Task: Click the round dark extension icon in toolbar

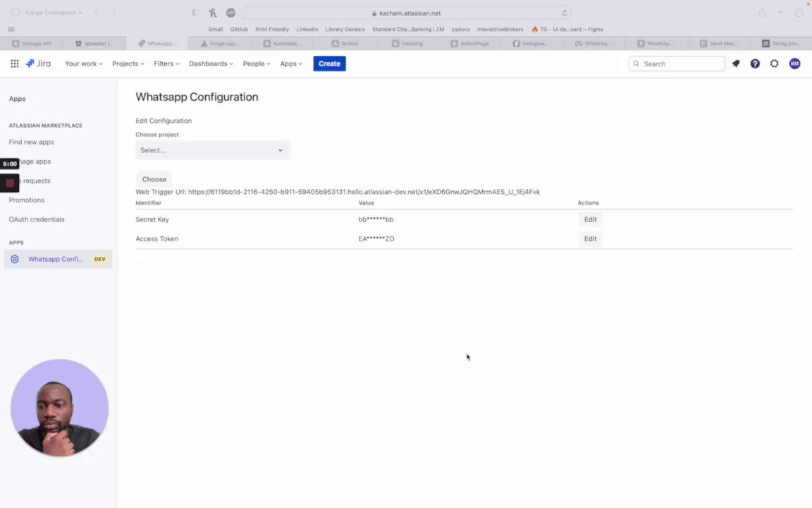Action: coord(230,13)
